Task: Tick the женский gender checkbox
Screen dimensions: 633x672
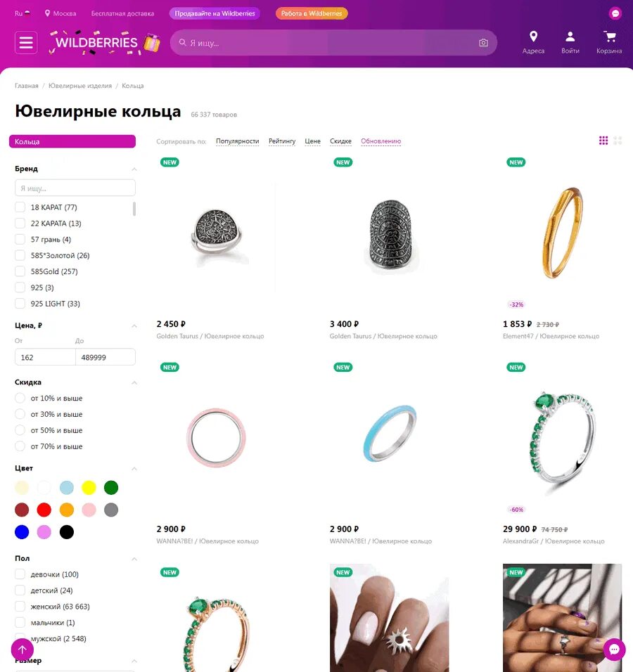Action: [x=20, y=606]
